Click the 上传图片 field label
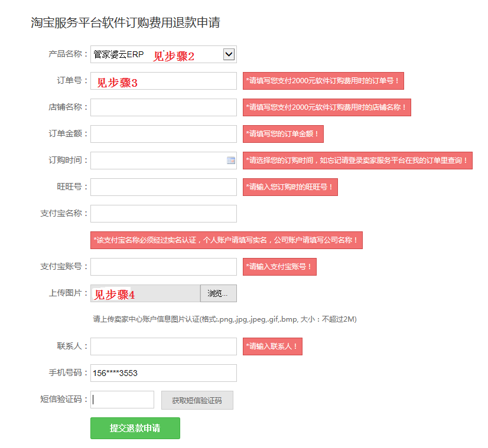488x448 pixels. click(68, 293)
